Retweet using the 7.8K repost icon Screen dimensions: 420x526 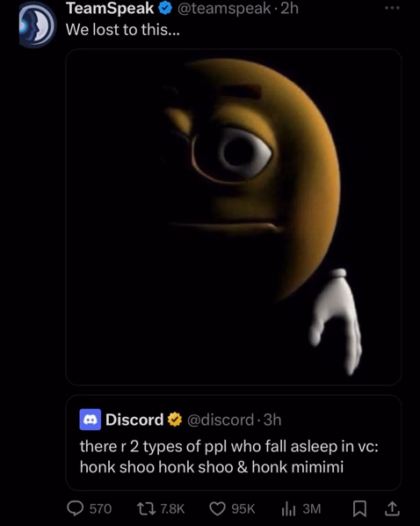[146, 508]
